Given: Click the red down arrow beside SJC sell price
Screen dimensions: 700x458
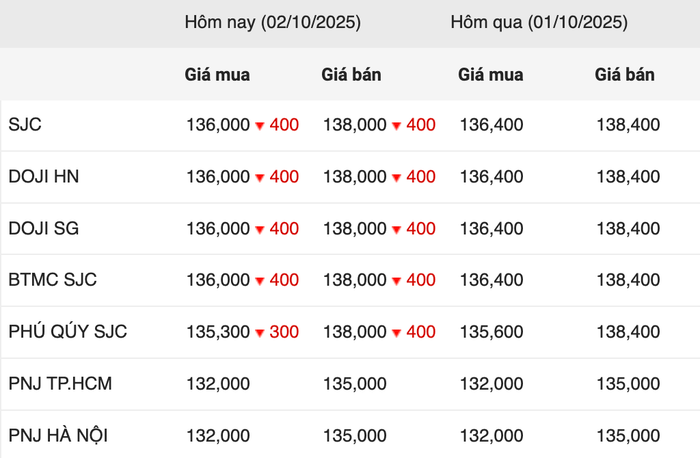Looking at the screenshot, I should click(397, 126).
